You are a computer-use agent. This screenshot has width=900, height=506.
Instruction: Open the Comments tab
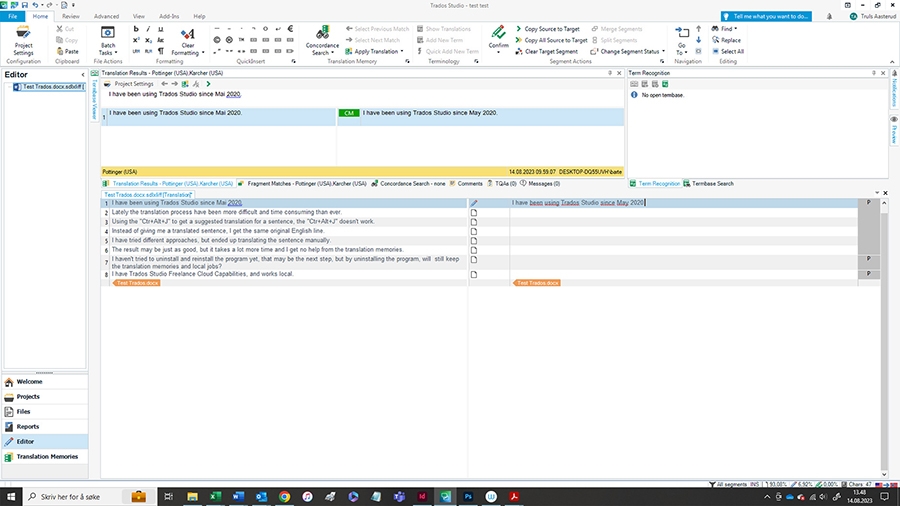click(x=466, y=184)
